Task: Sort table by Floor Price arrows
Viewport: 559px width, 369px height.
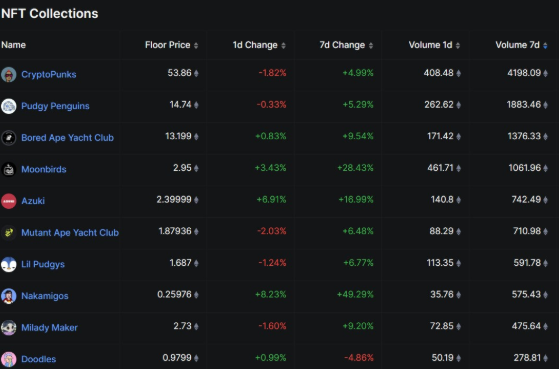Action: point(196,45)
